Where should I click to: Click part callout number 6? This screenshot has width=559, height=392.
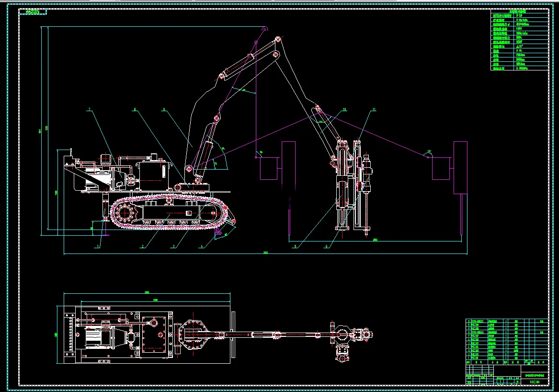(x=326, y=246)
